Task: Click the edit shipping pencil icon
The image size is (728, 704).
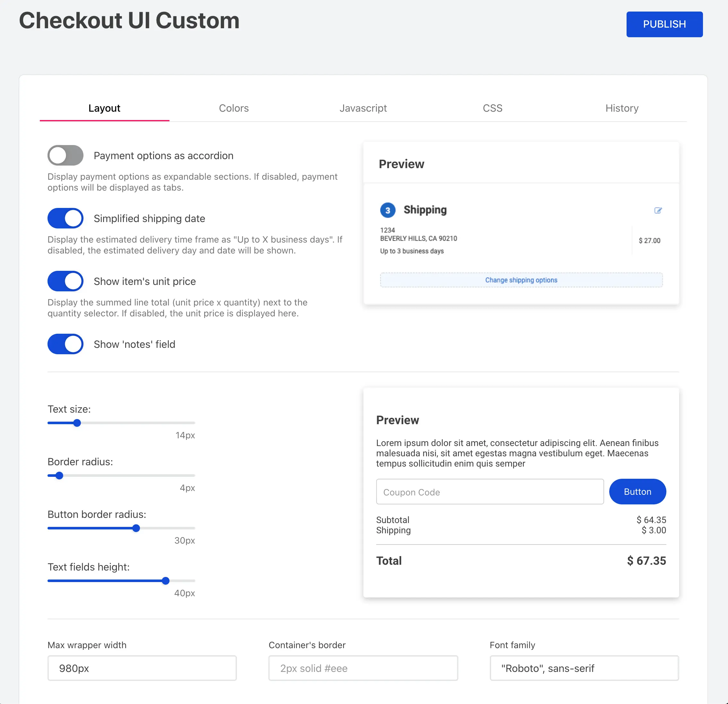Action: [658, 210]
